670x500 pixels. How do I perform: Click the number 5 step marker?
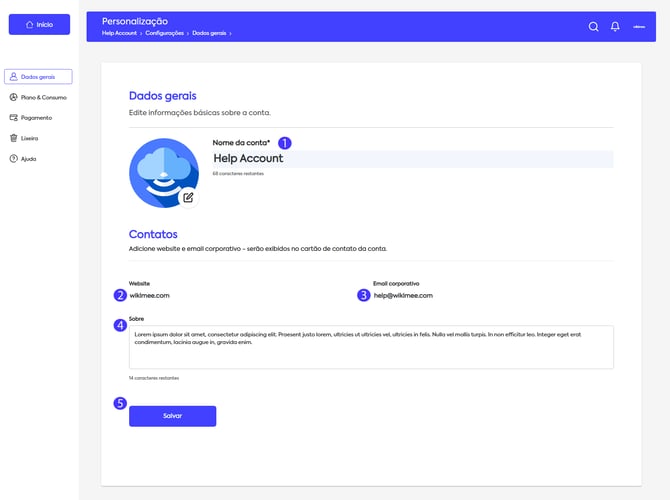tap(120, 404)
